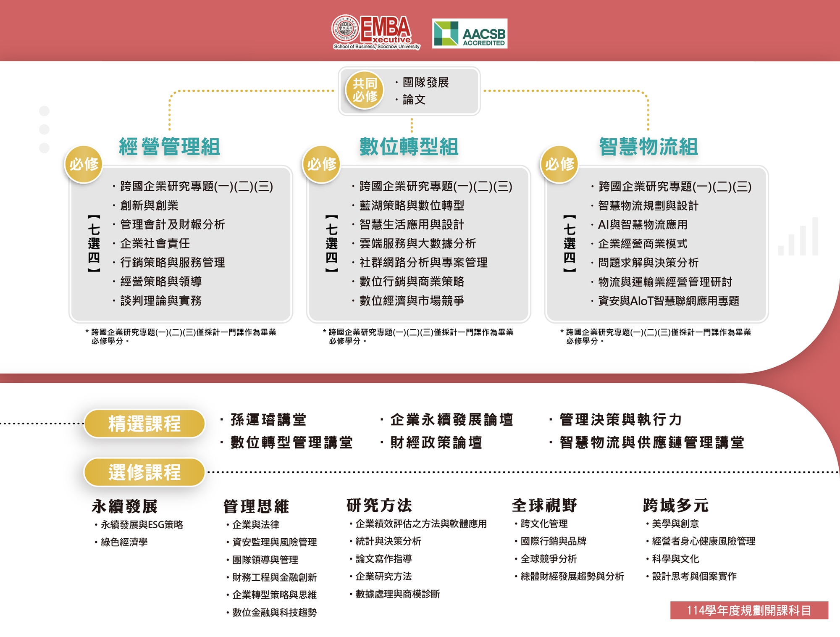This screenshot has height=637, width=840.
Task: Click the 必修 badge beside 智慧物流組
Action: click(559, 164)
